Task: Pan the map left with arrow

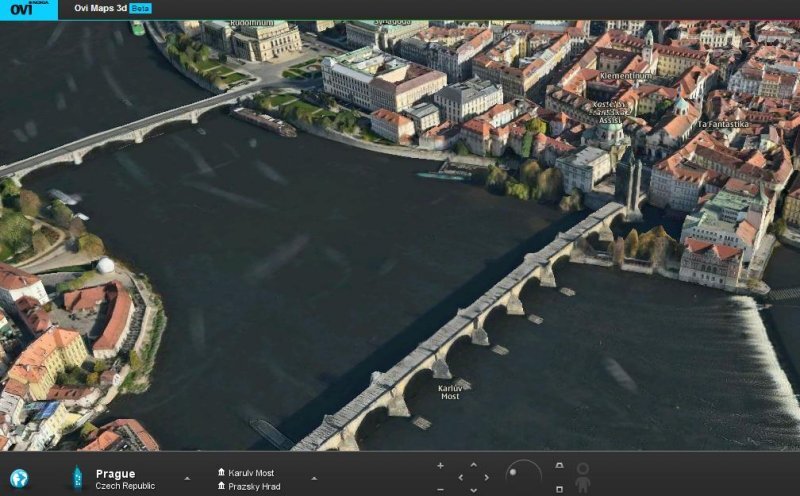Action: pos(460,477)
